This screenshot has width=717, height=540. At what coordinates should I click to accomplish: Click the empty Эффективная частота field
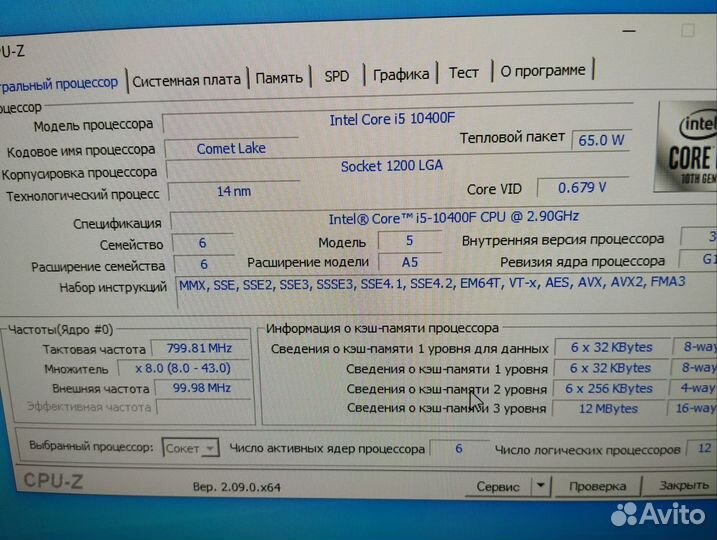click(203, 407)
